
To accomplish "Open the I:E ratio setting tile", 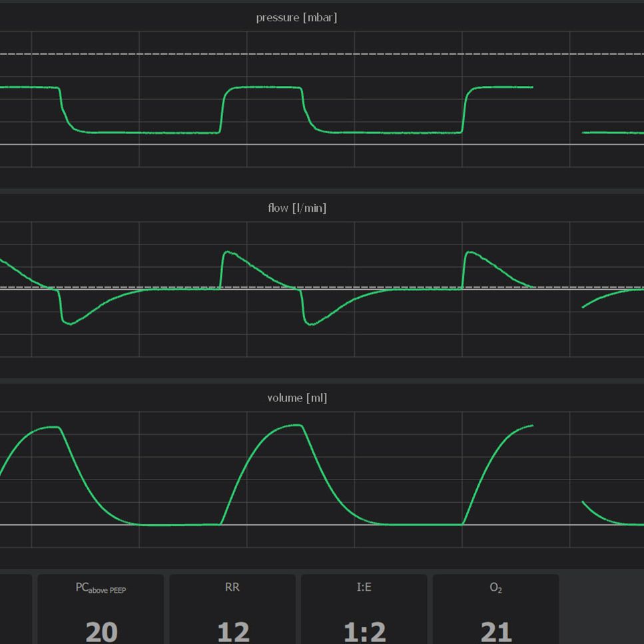I will 364,609.
